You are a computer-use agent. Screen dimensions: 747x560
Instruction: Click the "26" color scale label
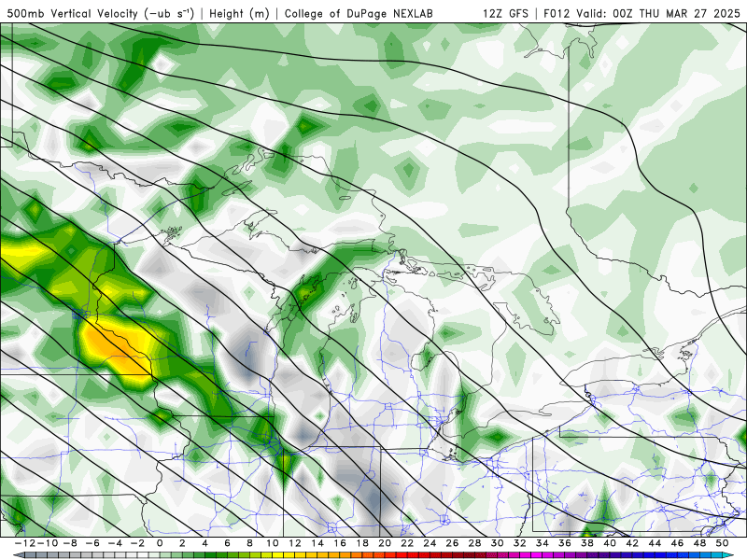pyautogui.click(x=452, y=543)
